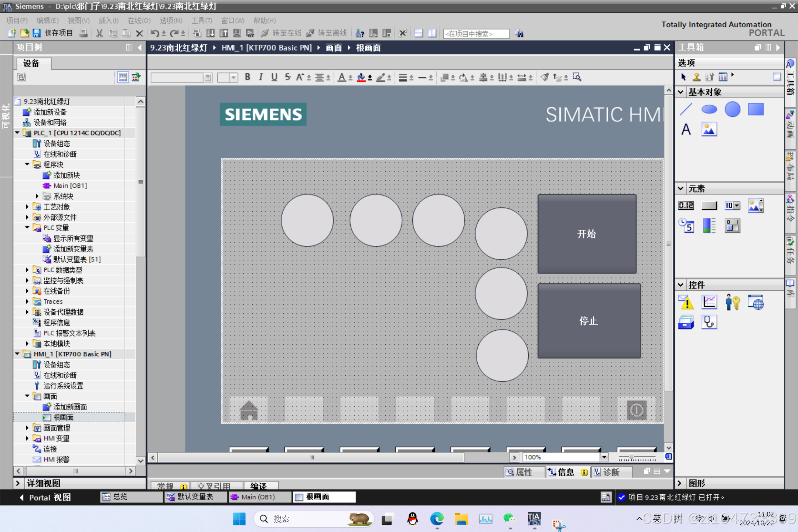Choose the I/O field element
Image resolution: width=798 pixels, height=532 pixels.
point(686,205)
